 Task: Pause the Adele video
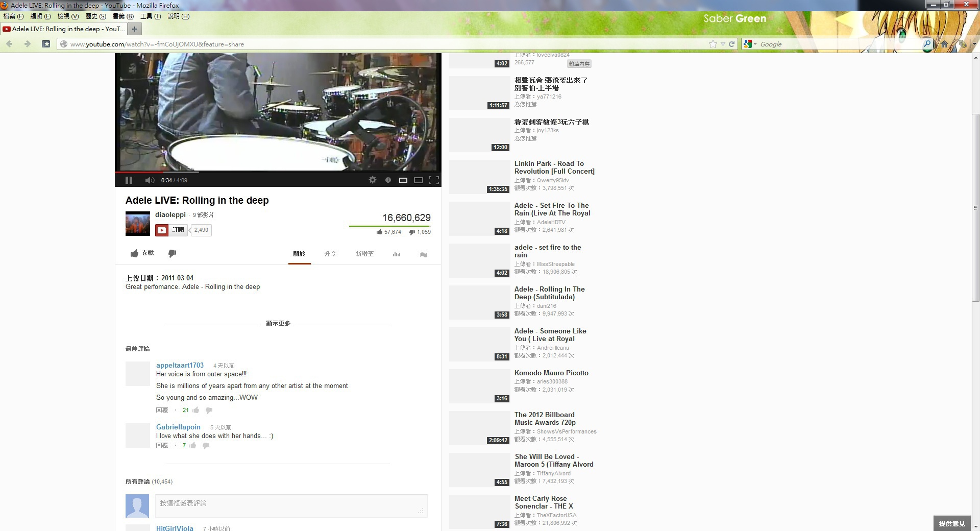coord(129,180)
